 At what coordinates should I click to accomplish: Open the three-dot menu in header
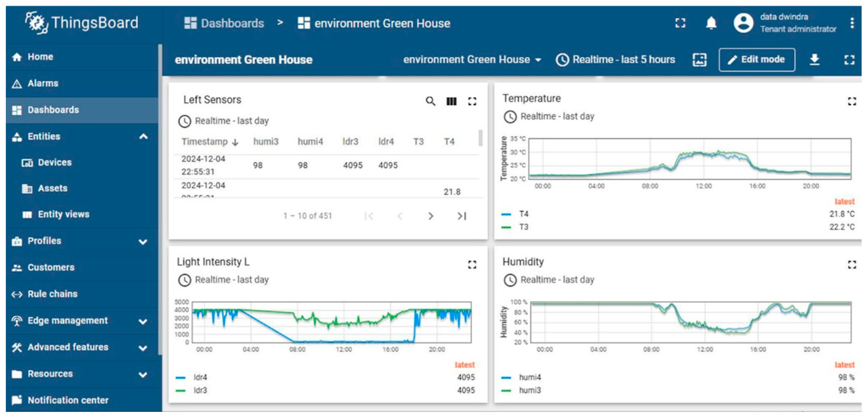852,23
